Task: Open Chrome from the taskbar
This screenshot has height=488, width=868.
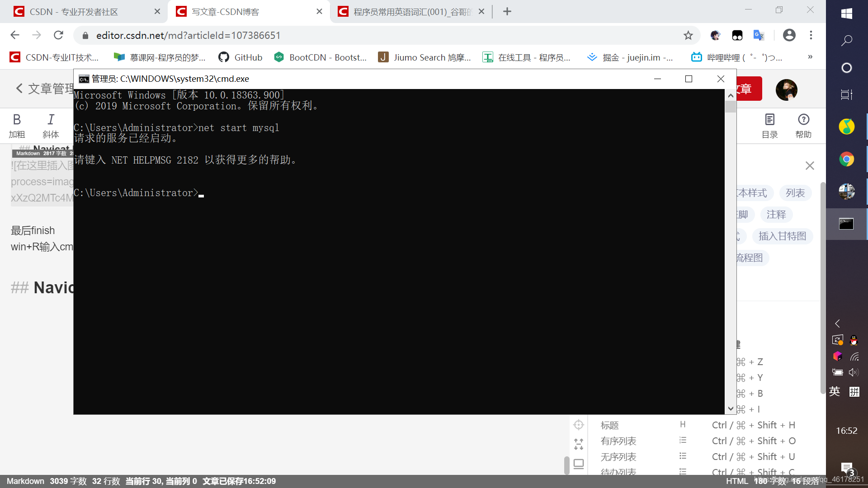Action: coord(847,159)
